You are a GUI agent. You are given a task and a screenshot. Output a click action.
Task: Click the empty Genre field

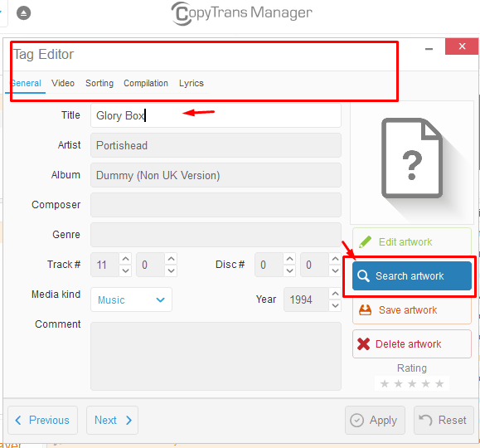(216, 235)
